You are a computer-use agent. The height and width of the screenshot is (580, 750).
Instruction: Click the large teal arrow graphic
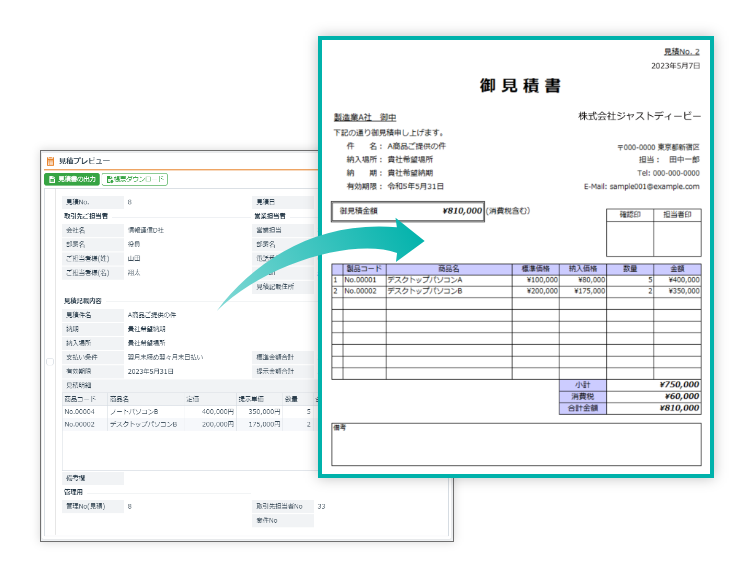tap(330, 260)
